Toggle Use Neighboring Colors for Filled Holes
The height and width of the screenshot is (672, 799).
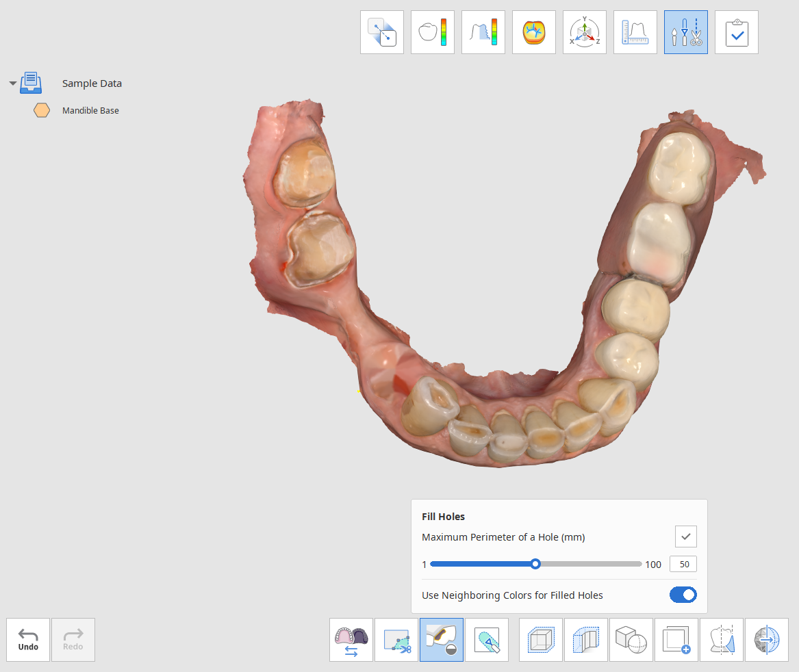683,595
